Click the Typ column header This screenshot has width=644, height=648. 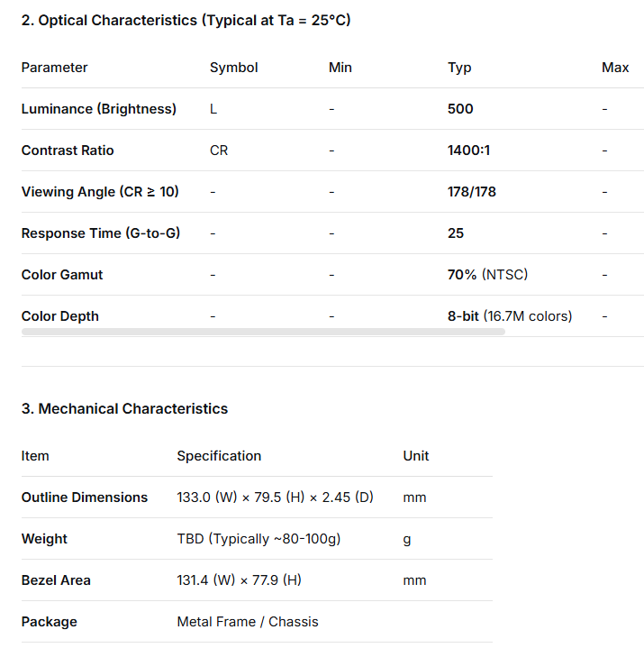pyautogui.click(x=459, y=68)
